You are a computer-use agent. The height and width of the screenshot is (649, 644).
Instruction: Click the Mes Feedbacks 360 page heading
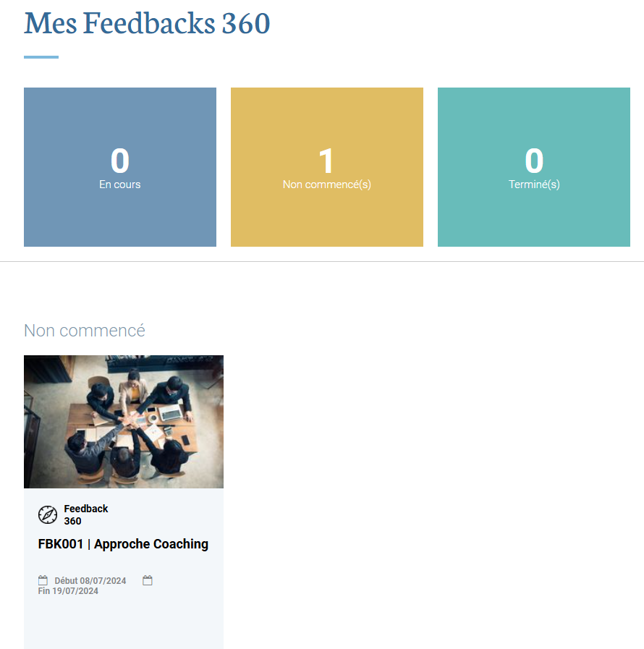click(147, 23)
